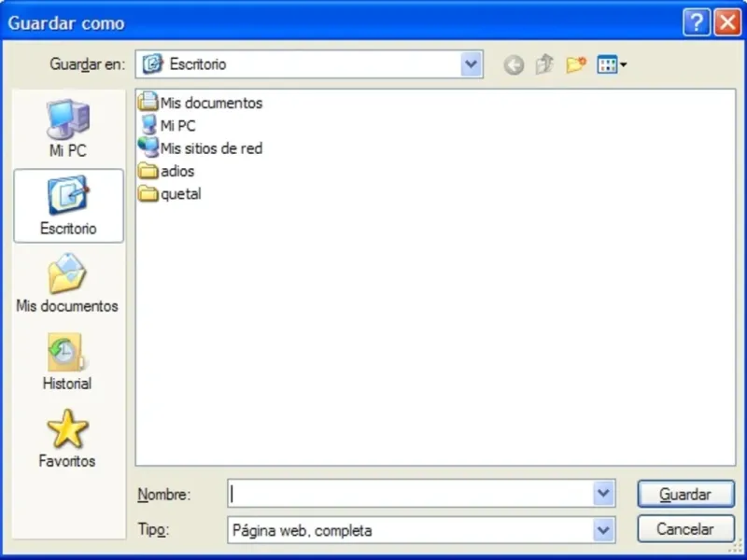Select Mis sitios de red in file list
This screenshot has height=560, width=747.
click(x=201, y=148)
